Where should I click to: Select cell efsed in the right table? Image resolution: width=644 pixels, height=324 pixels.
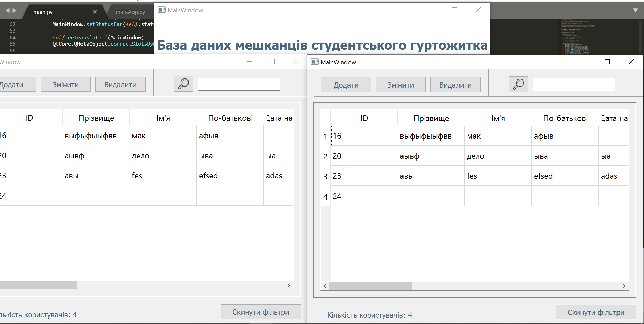[565, 176]
